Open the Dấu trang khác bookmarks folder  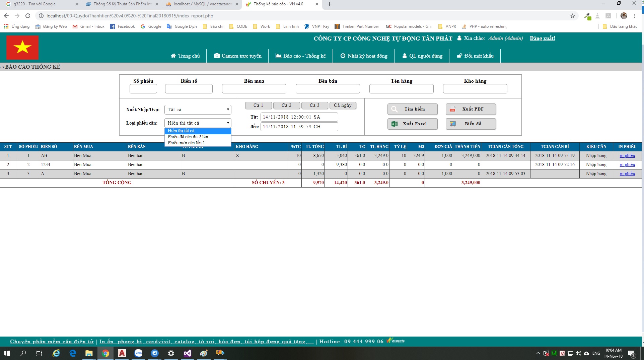(620, 26)
